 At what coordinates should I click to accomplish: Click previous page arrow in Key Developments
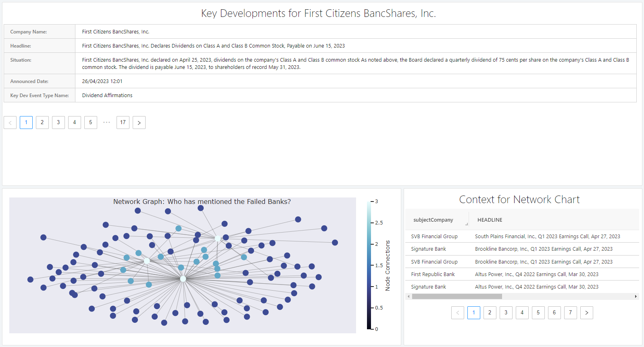point(10,123)
